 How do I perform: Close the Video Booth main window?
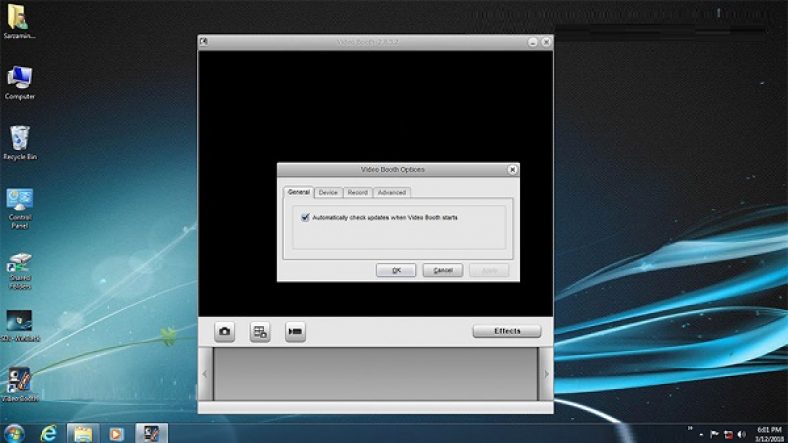[x=546, y=42]
